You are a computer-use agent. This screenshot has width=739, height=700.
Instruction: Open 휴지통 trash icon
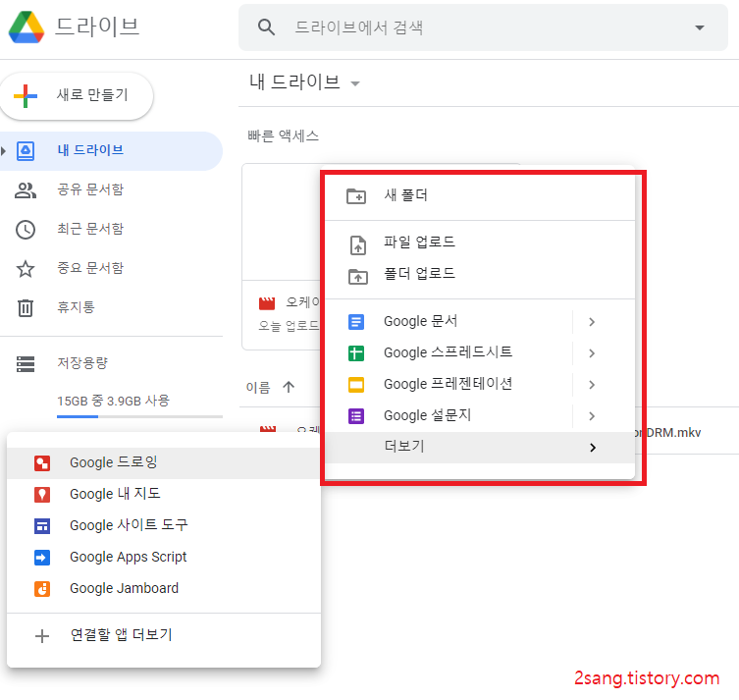click(26, 308)
